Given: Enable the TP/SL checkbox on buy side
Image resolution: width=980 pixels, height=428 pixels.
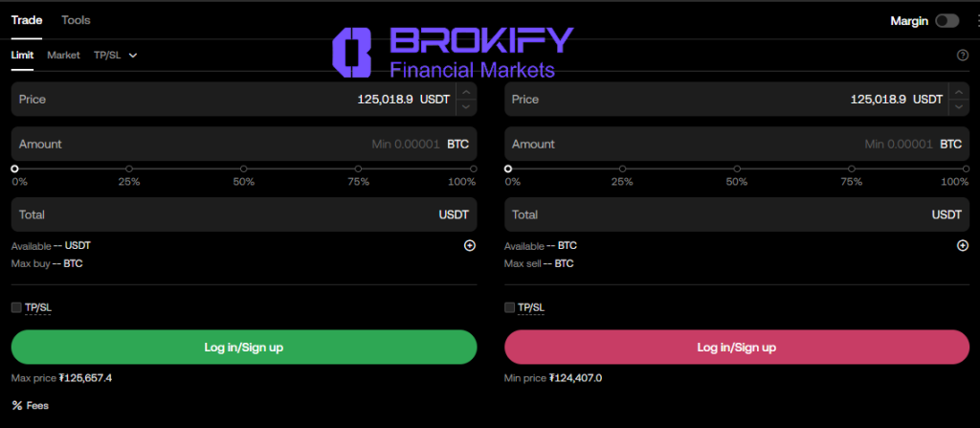Looking at the screenshot, I should click(16, 307).
